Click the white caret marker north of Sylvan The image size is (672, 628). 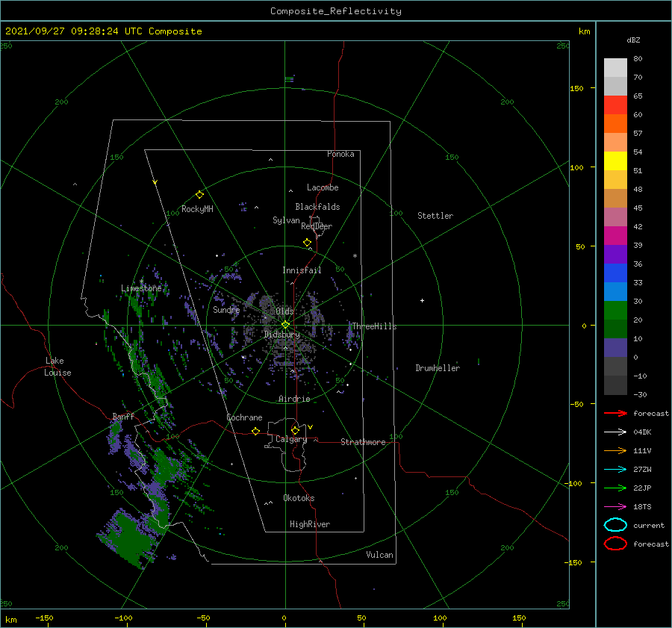(x=290, y=190)
